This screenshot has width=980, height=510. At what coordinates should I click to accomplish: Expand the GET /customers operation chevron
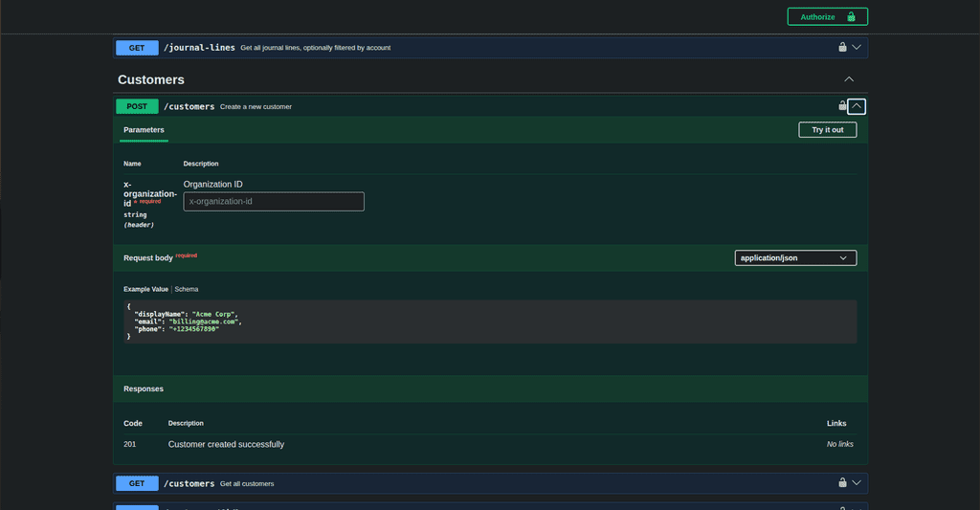[857, 482]
